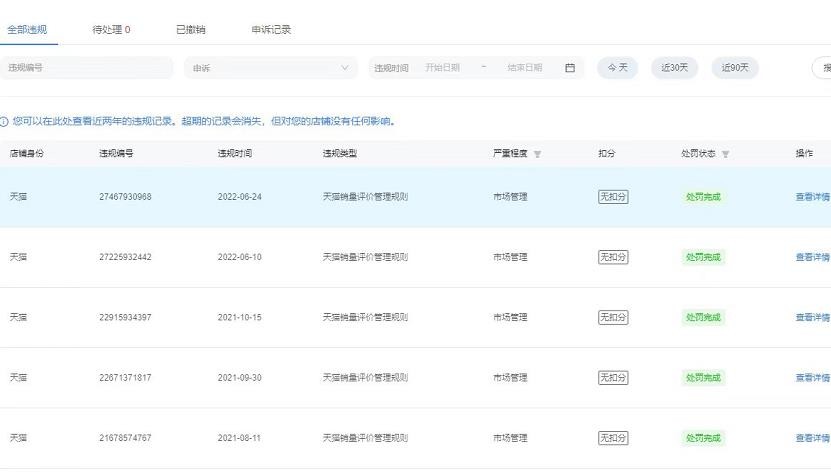Click 处罚完成 status of the 2021-08-11 record
The image size is (831, 475).
[703, 438]
